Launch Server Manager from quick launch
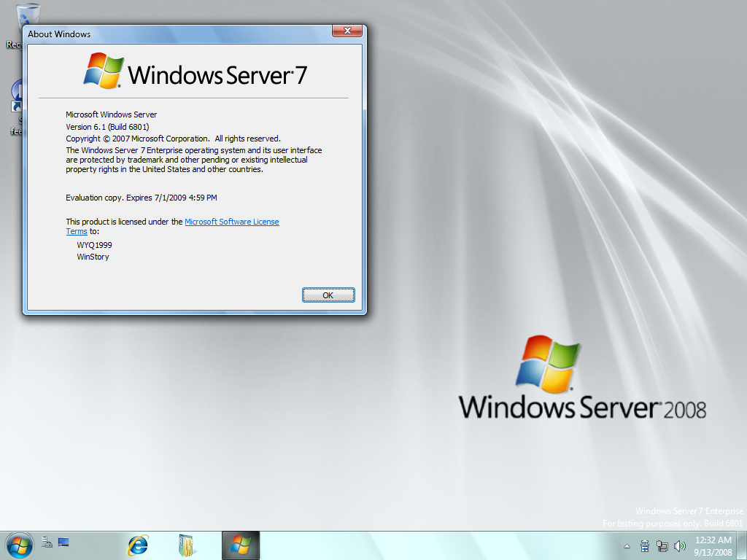 (x=47, y=542)
